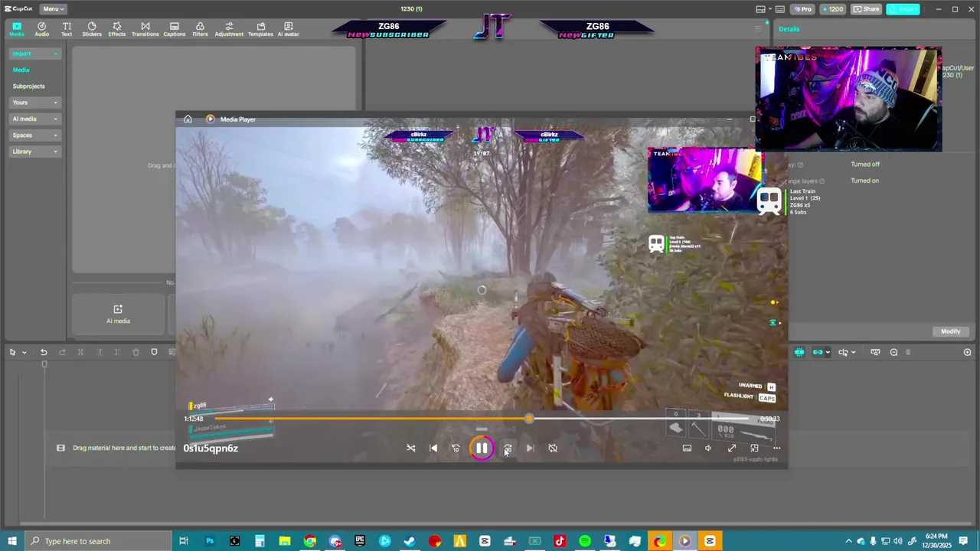Click the timeline zoom out icon

pyautogui.click(x=893, y=352)
